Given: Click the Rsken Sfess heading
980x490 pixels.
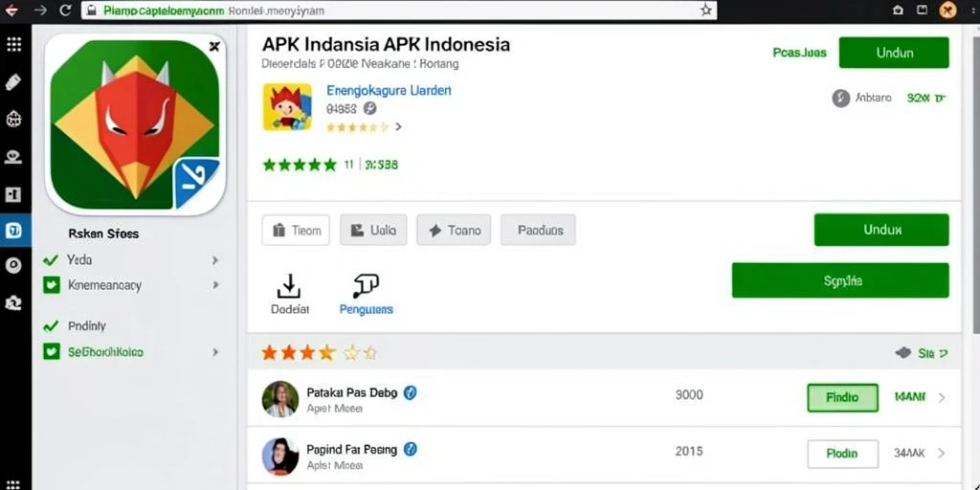Looking at the screenshot, I should 103,234.
